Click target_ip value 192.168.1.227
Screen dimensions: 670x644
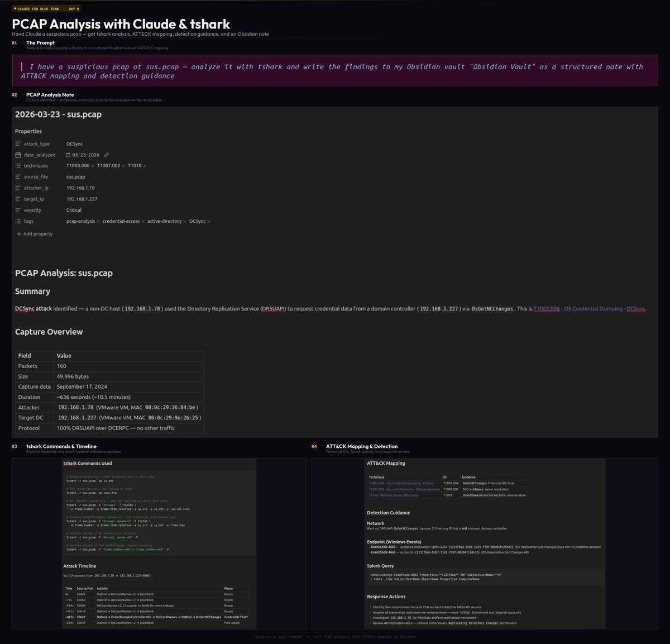click(x=82, y=199)
